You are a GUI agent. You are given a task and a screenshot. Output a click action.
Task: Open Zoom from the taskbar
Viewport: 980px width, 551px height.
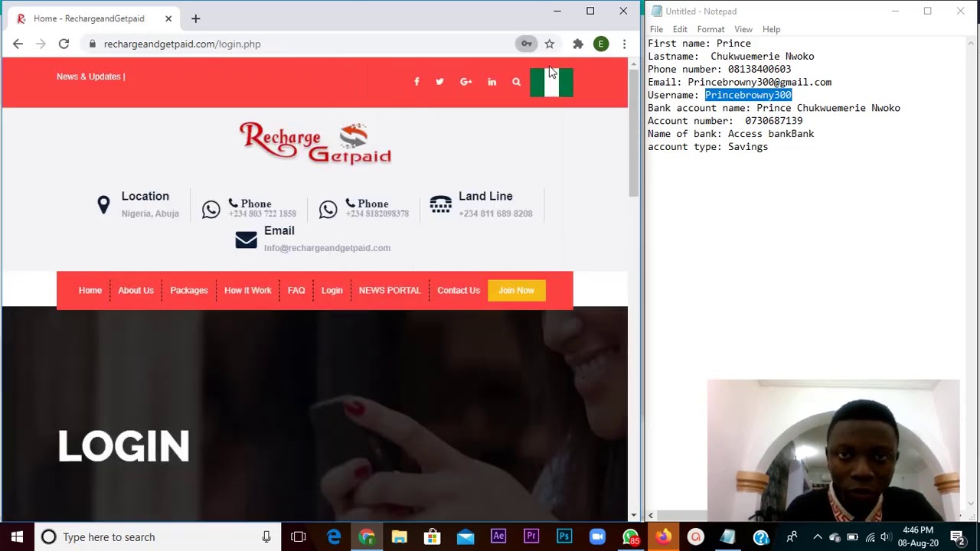coord(597,536)
